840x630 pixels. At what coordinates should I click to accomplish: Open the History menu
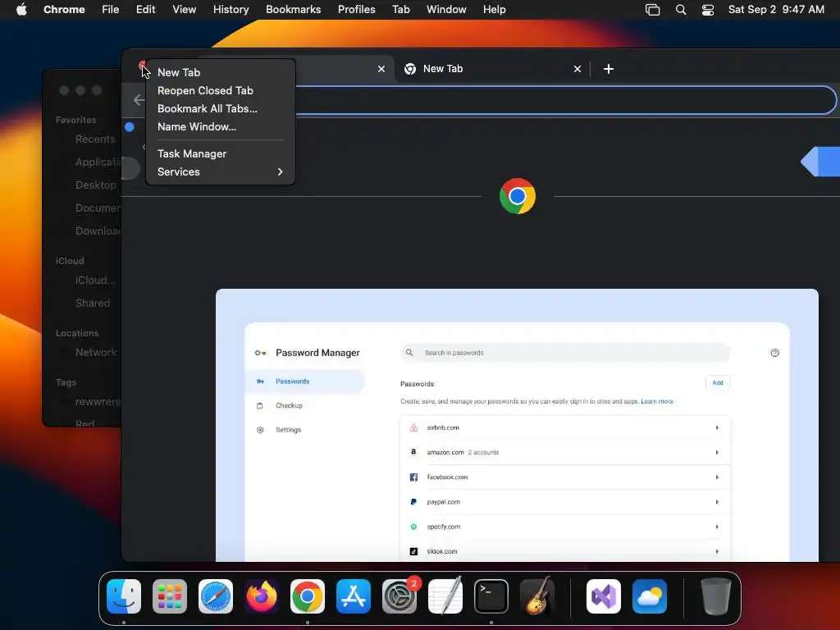231,9
